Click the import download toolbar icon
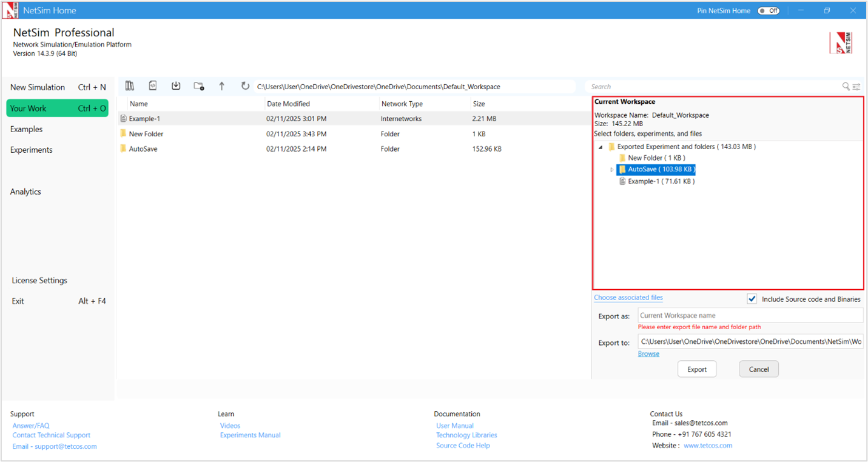Screen dimensions: 868x462 (x=176, y=86)
